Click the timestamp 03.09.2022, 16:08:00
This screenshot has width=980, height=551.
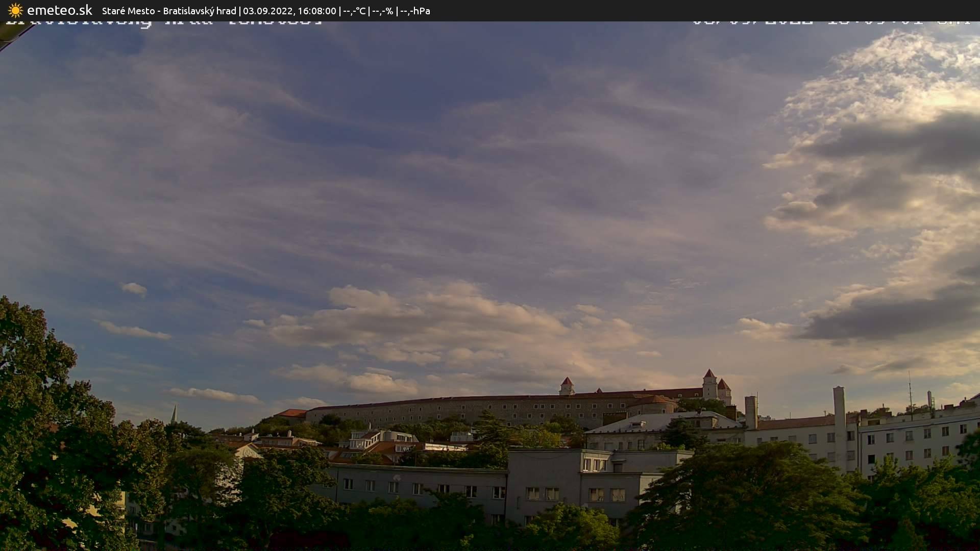point(291,10)
